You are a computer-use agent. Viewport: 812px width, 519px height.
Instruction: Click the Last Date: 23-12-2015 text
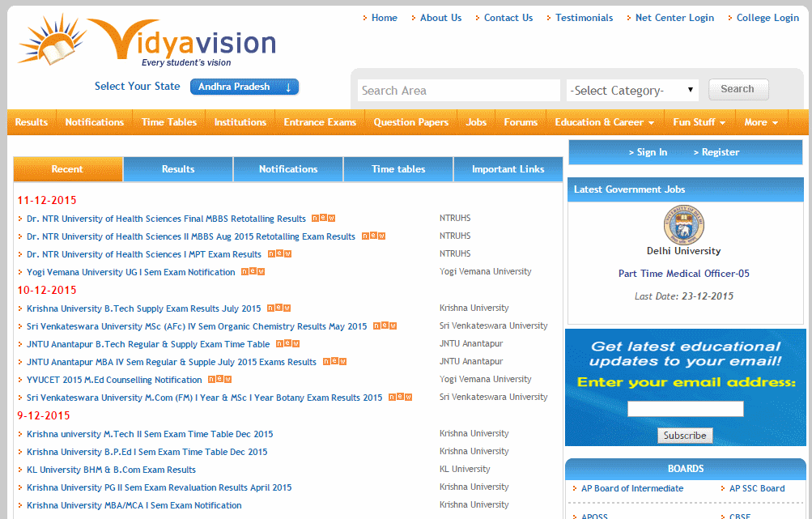pos(683,296)
